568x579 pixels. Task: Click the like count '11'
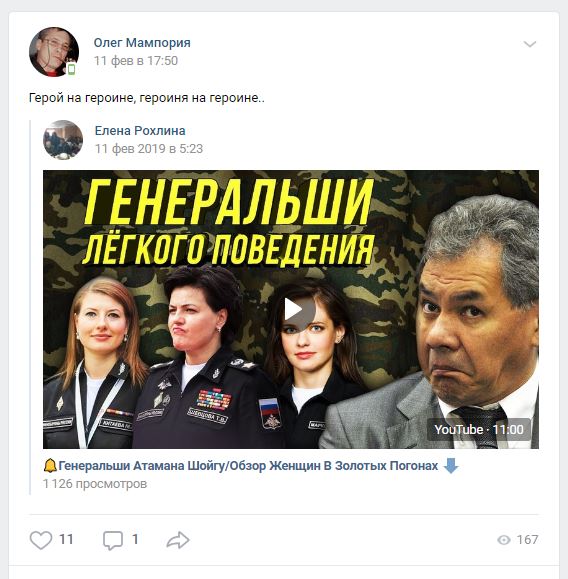(x=66, y=539)
